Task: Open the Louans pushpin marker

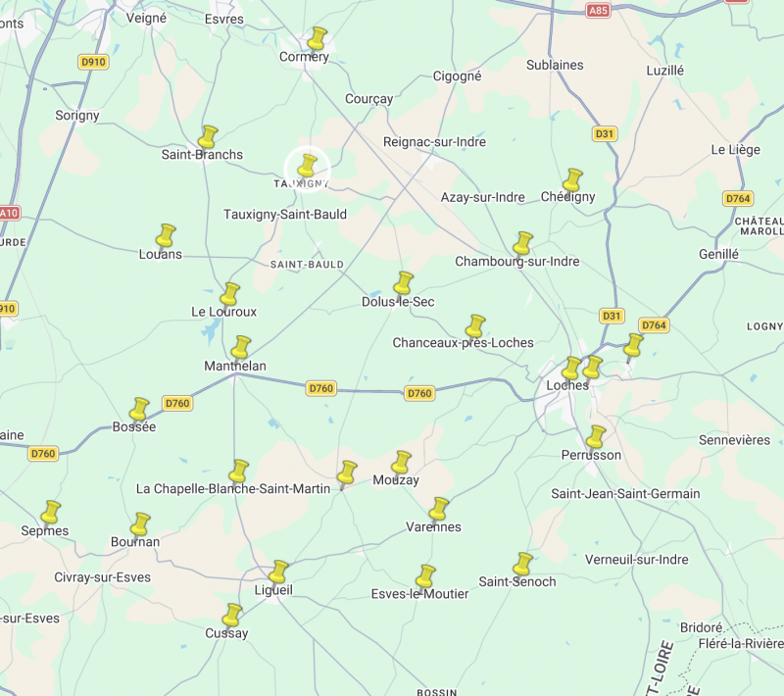Action: pos(166,236)
